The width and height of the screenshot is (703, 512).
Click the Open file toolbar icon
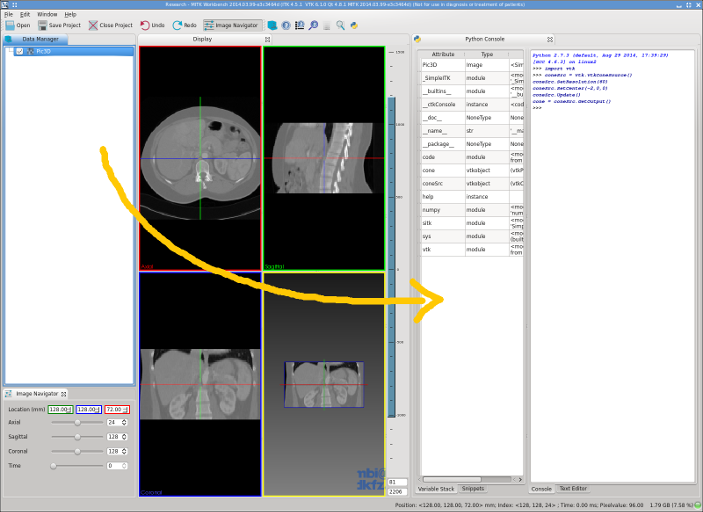10,25
